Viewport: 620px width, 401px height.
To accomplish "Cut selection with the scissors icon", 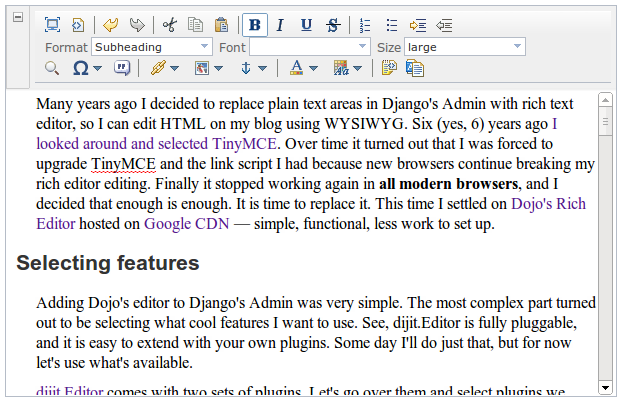I will pos(170,25).
